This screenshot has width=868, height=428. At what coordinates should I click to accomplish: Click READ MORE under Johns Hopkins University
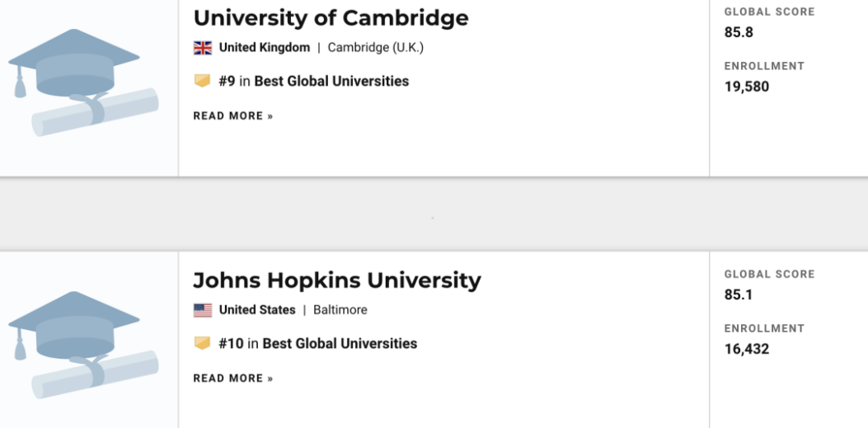coord(233,379)
